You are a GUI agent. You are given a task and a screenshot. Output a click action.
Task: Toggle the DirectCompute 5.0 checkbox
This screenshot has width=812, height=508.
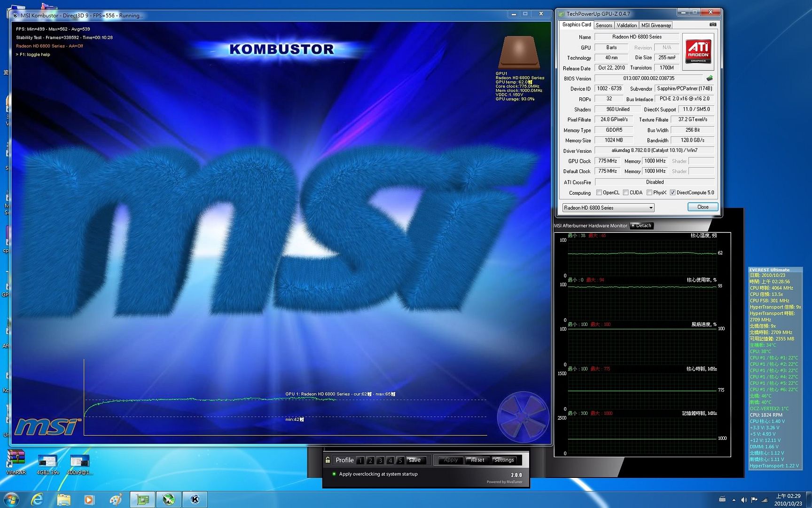[672, 192]
